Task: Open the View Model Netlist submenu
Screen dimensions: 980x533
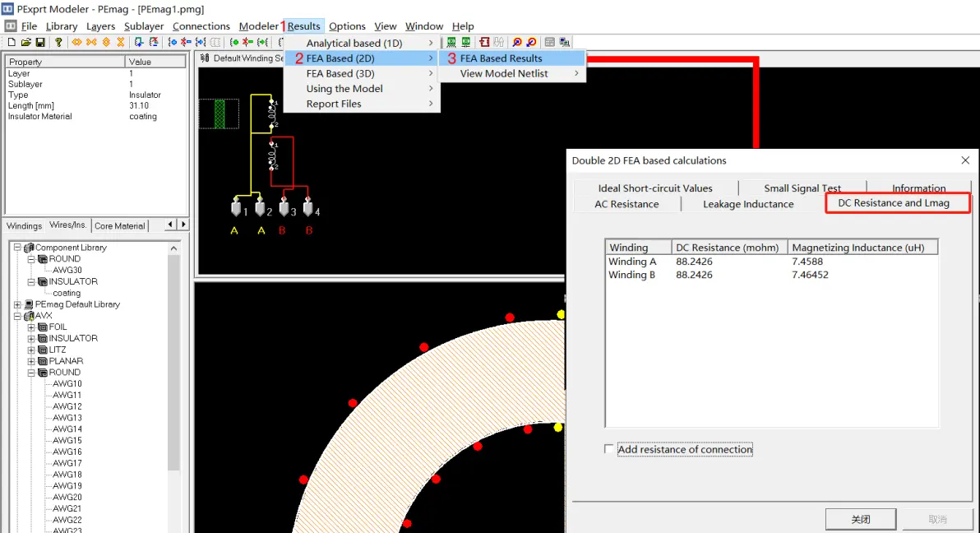Action: 504,73
